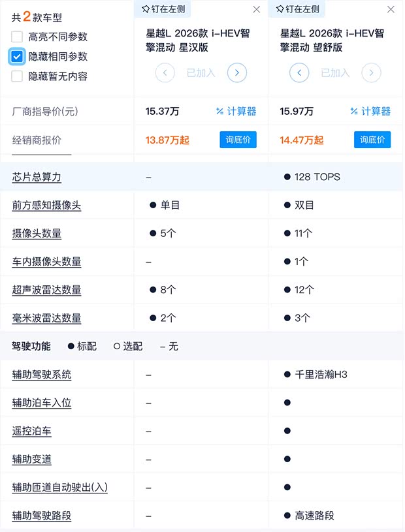405x532 pixels.
Task: Open the 计算器 for the 15.97万 price
Action: pos(370,111)
